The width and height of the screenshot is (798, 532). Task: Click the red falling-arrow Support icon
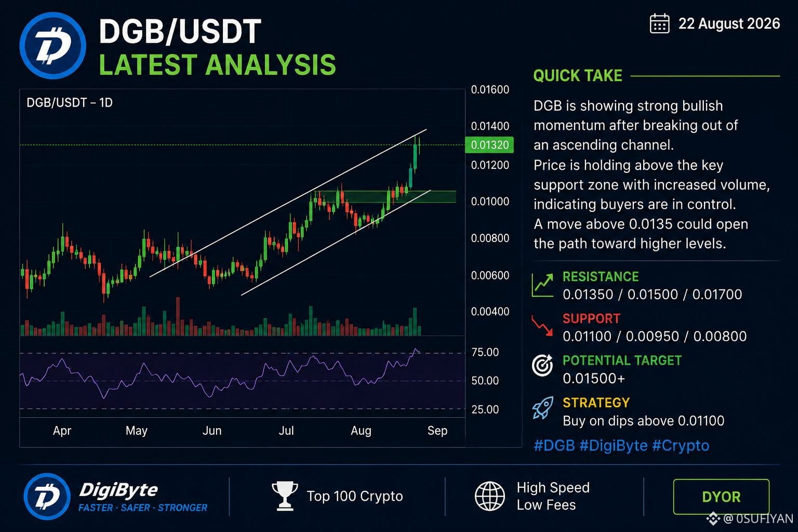[542, 326]
